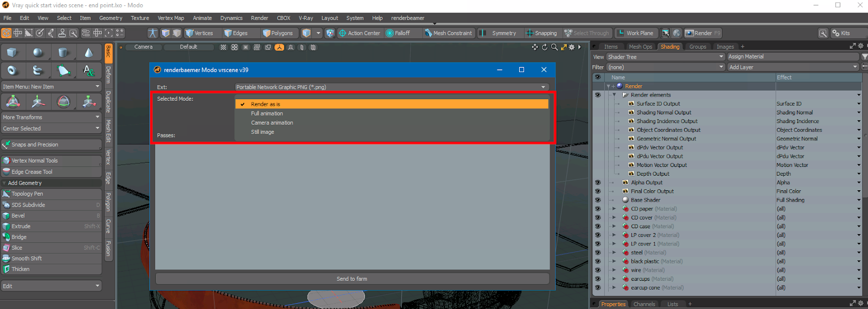
Task: Switch to the Items tab
Action: pyautogui.click(x=611, y=47)
